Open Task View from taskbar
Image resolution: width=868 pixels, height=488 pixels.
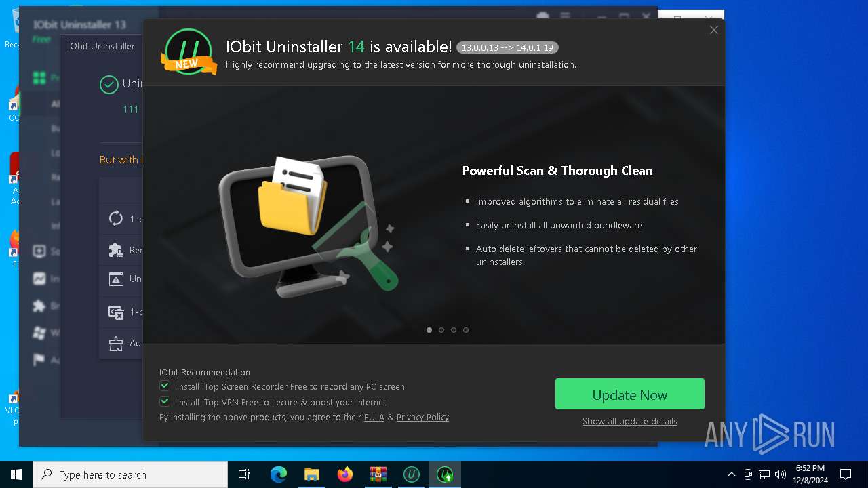pos(244,474)
